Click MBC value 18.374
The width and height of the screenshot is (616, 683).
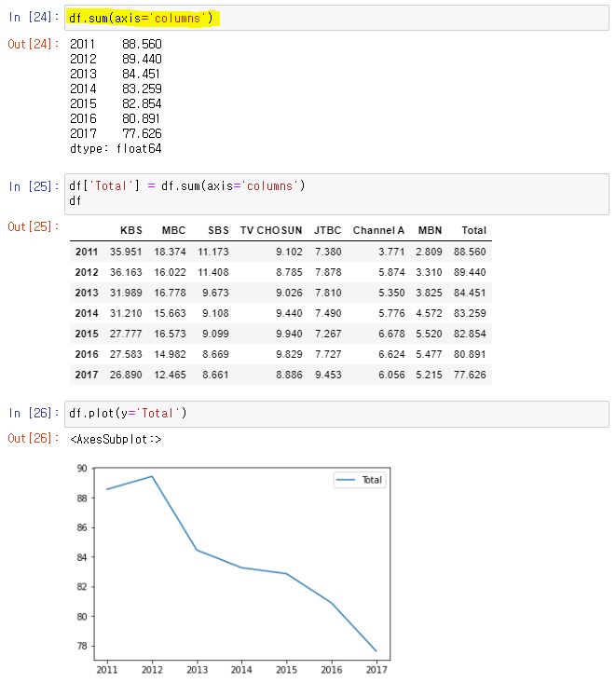pyautogui.click(x=170, y=252)
